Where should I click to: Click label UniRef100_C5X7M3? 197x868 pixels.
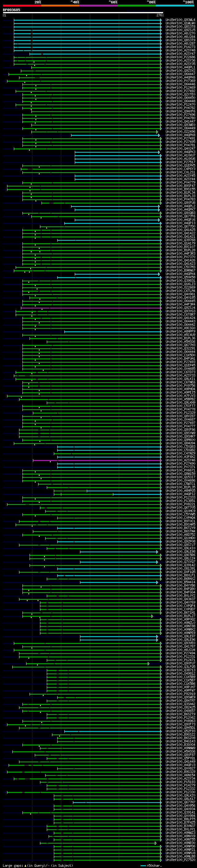click(x=180, y=267)
